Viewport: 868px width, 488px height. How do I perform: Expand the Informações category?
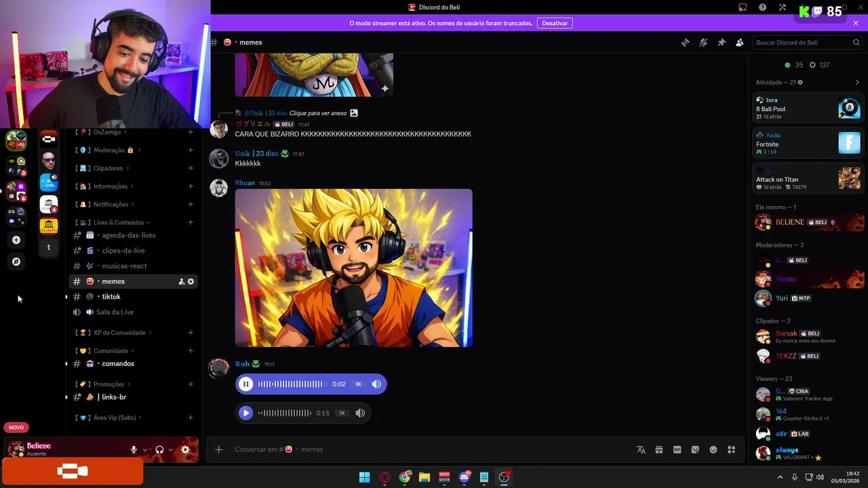111,186
